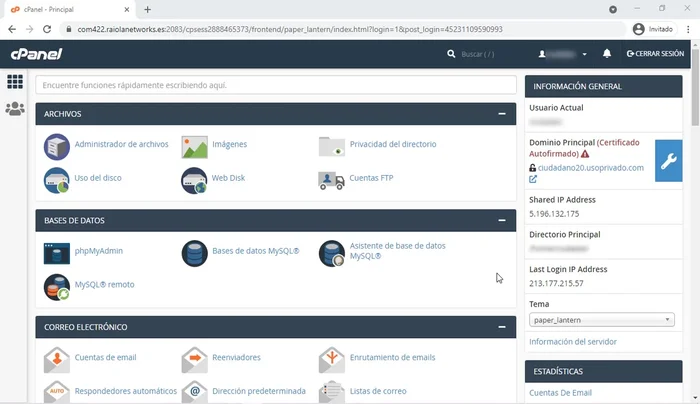Viewport: 700px width, 404px height.
Task: Open Respondedores automáticos AUTO icon
Action: coord(57,392)
